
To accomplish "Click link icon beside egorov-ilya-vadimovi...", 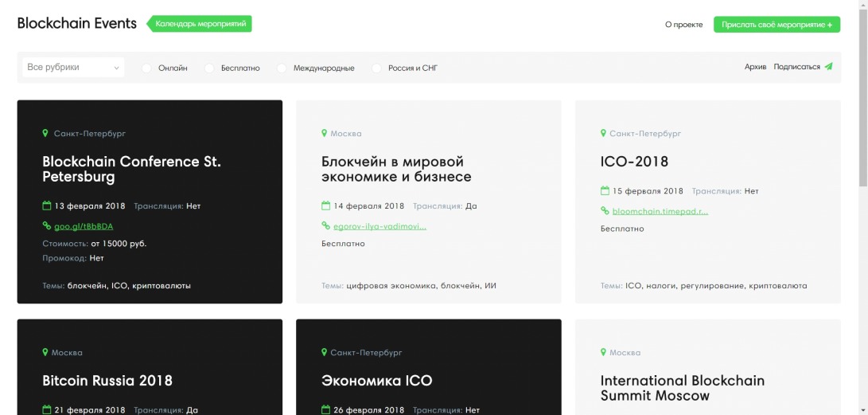I will [x=325, y=225].
